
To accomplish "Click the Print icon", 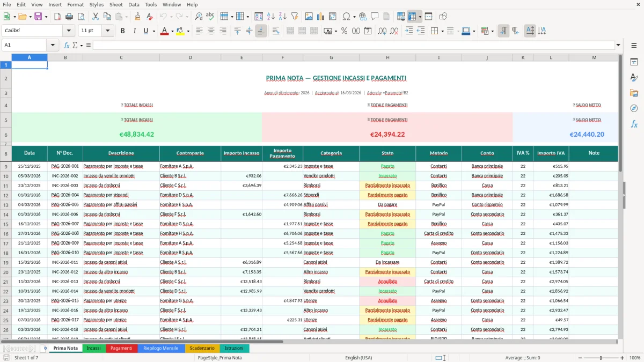I will click(69, 17).
